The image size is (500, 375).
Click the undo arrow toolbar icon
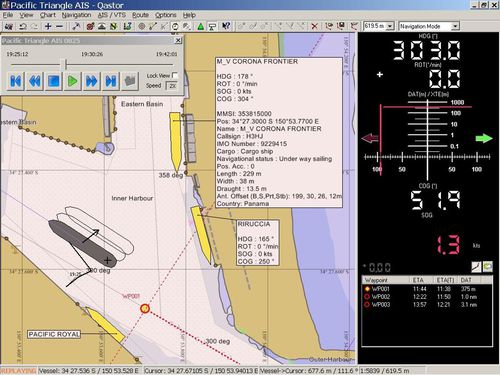pyautogui.click(x=23, y=26)
